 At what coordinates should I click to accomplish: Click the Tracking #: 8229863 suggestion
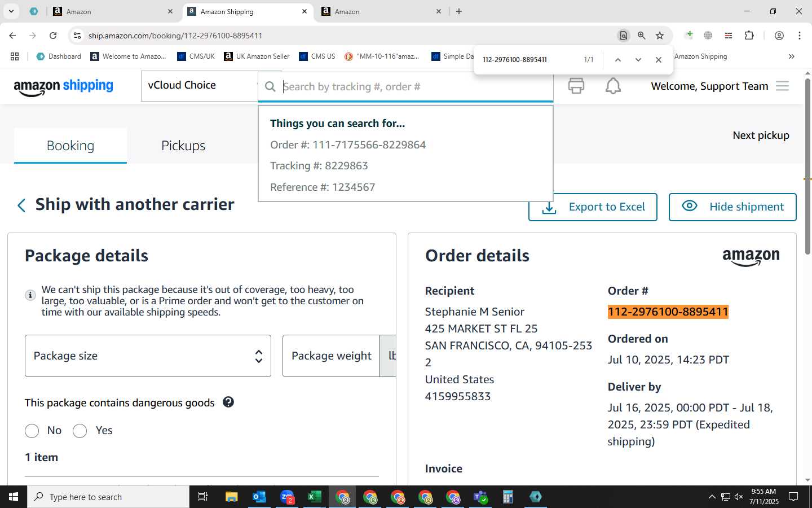pos(319,166)
